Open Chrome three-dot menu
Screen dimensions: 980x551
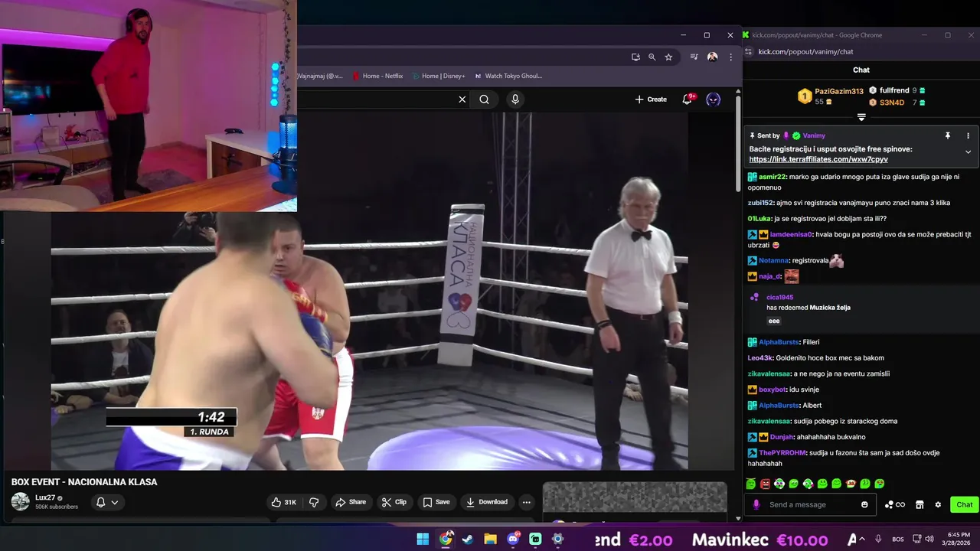730,57
